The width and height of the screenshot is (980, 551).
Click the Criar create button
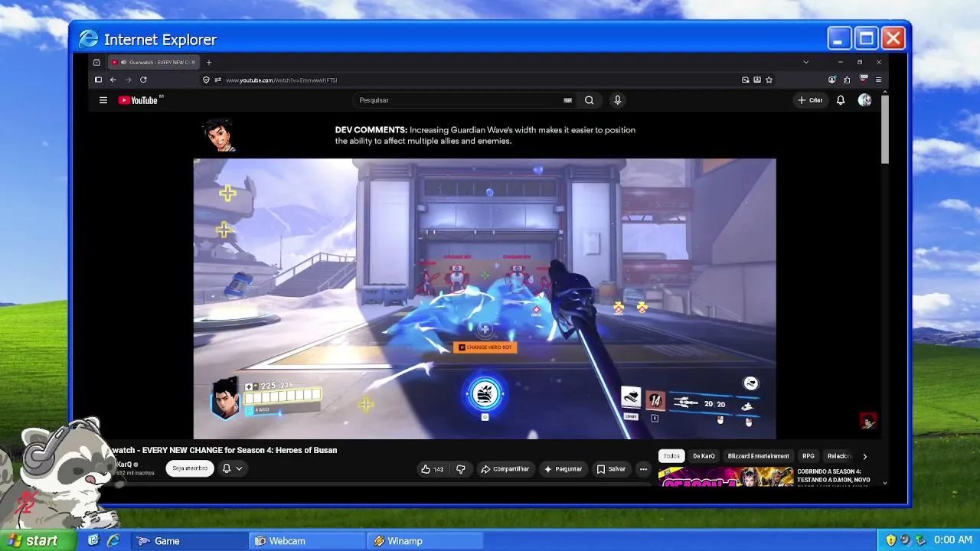pyautogui.click(x=810, y=100)
